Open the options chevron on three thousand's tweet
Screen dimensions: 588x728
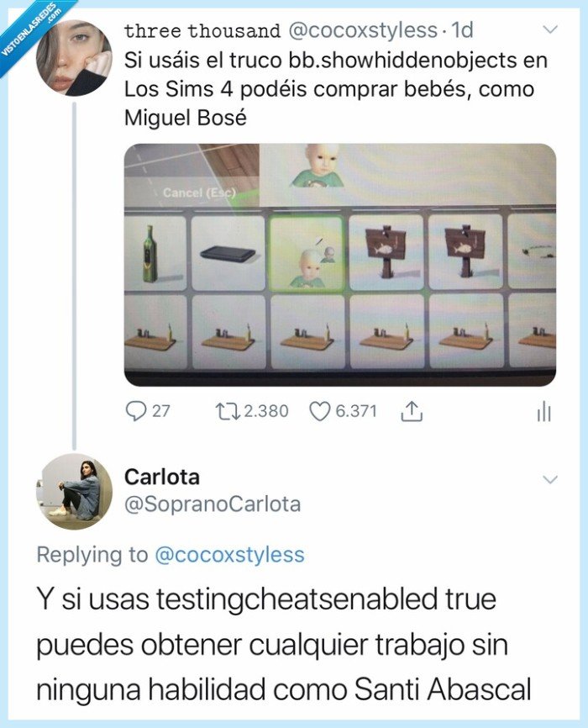tap(551, 29)
